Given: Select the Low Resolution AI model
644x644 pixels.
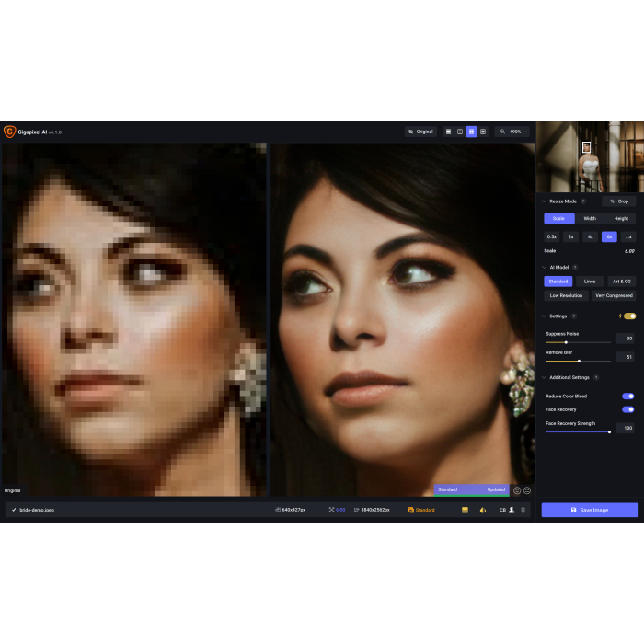Looking at the screenshot, I should coord(566,295).
